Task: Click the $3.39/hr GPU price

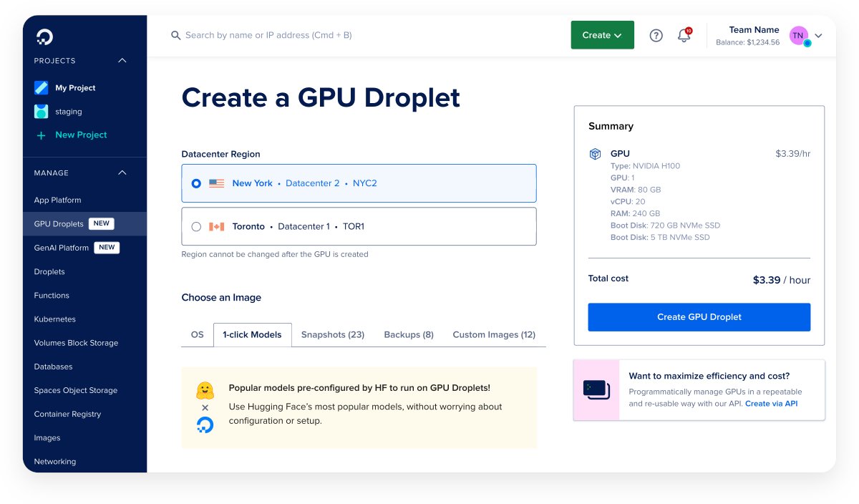Action: [793, 154]
